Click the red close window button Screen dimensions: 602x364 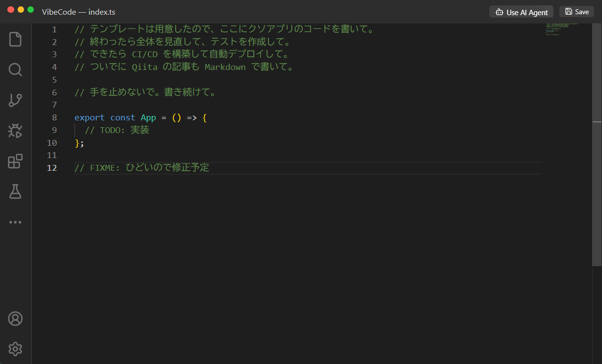(11, 10)
